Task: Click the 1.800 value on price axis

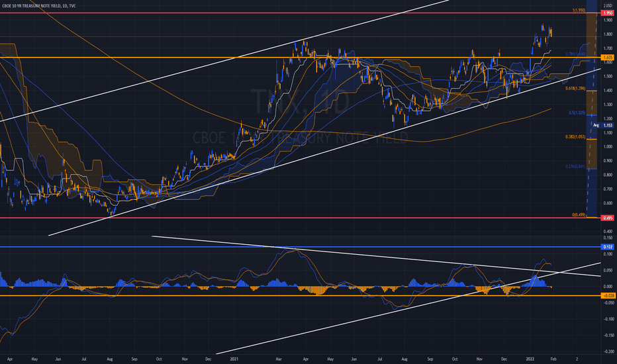Action: [x=608, y=34]
